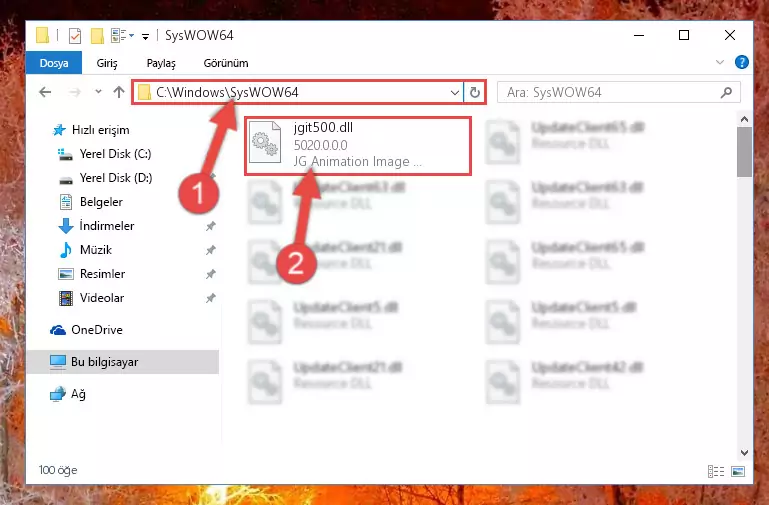Close the SysWOW64 window
Screen dimensions: 769x505
[730, 35]
